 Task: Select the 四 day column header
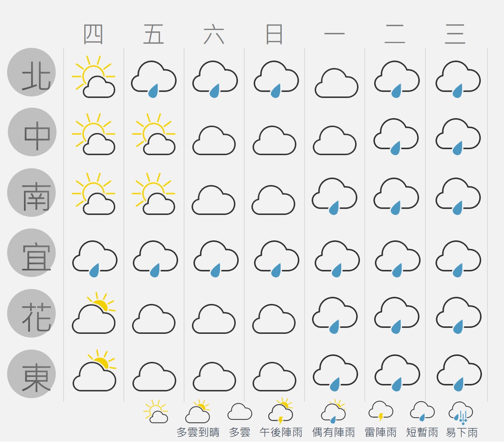pos(93,34)
